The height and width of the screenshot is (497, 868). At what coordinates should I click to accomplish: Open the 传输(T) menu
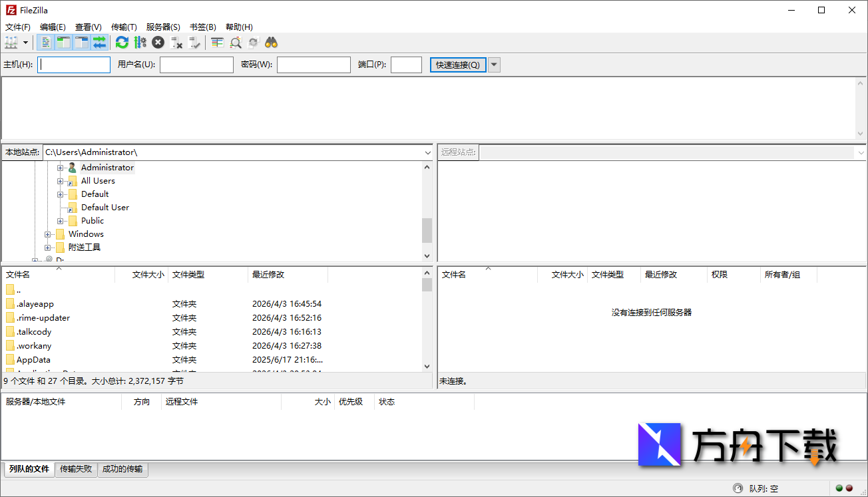point(123,27)
